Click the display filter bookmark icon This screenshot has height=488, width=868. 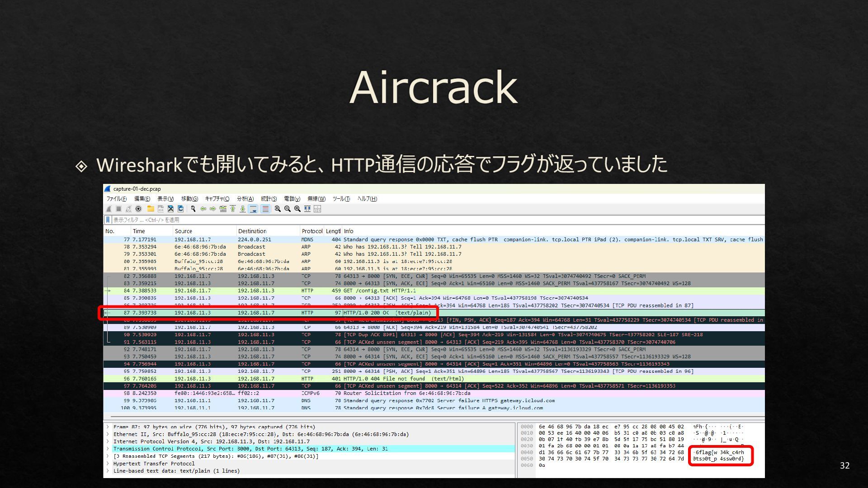(108, 220)
